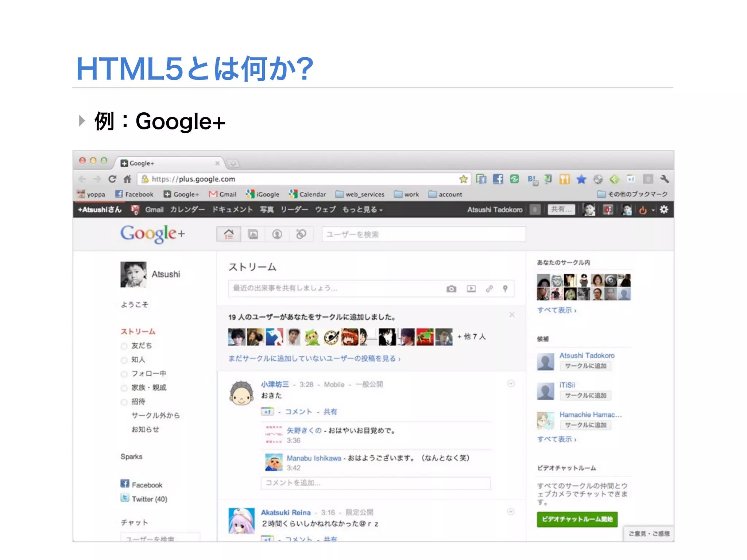Open post options arrow on Akatsuki Reina's post
The height and width of the screenshot is (560, 747).
click(x=511, y=512)
